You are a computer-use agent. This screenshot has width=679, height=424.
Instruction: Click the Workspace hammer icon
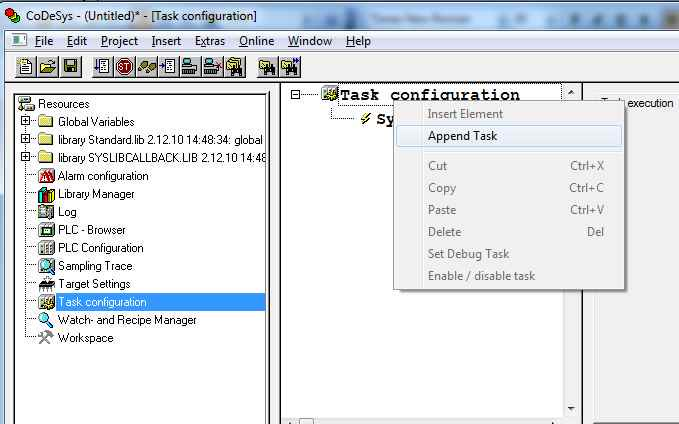(46, 338)
